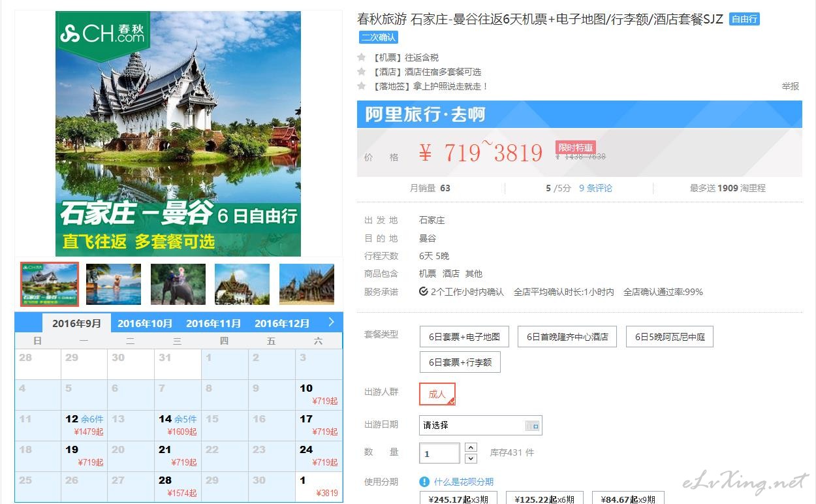Select the elephant ride thumbnail image
The width and height of the screenshot is (816, 504).
point(178,284)
